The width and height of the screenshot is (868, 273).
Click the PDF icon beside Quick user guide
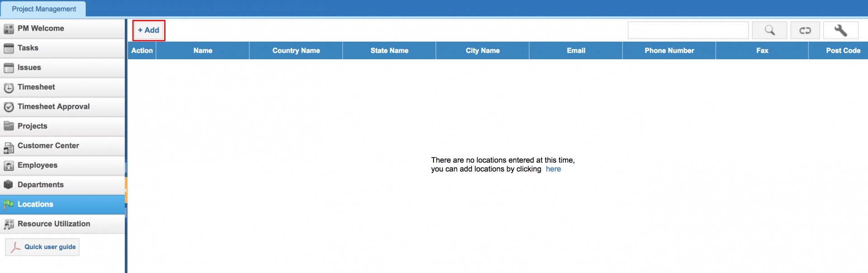click(16, 247)
